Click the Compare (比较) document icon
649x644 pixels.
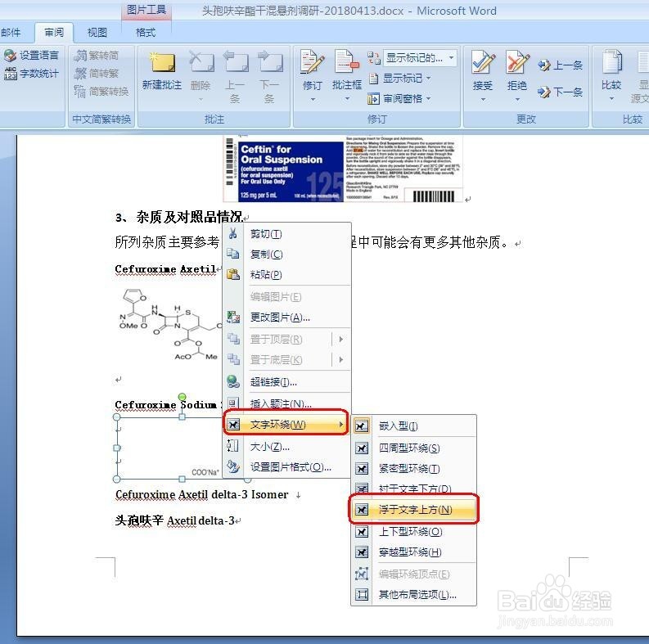611,63
